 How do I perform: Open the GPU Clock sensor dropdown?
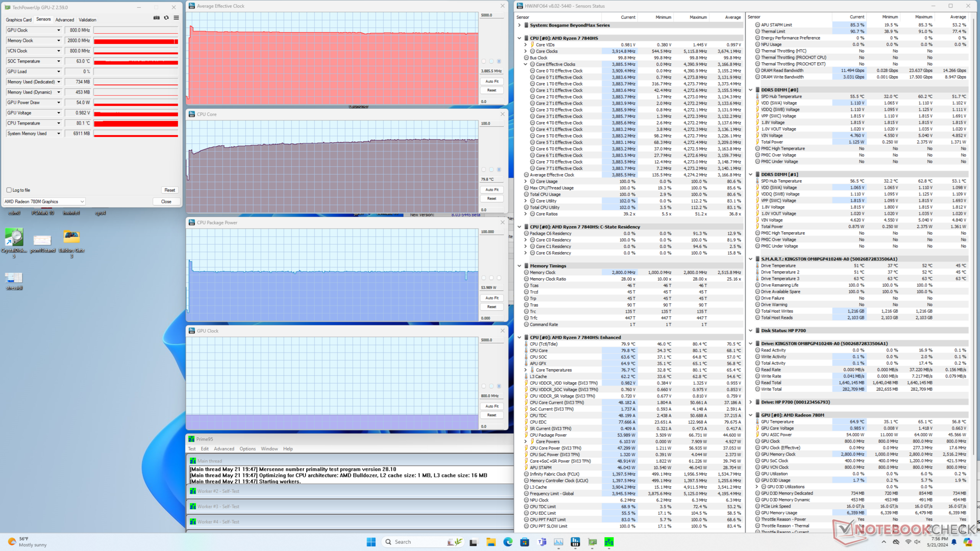[x=59, y=30]
